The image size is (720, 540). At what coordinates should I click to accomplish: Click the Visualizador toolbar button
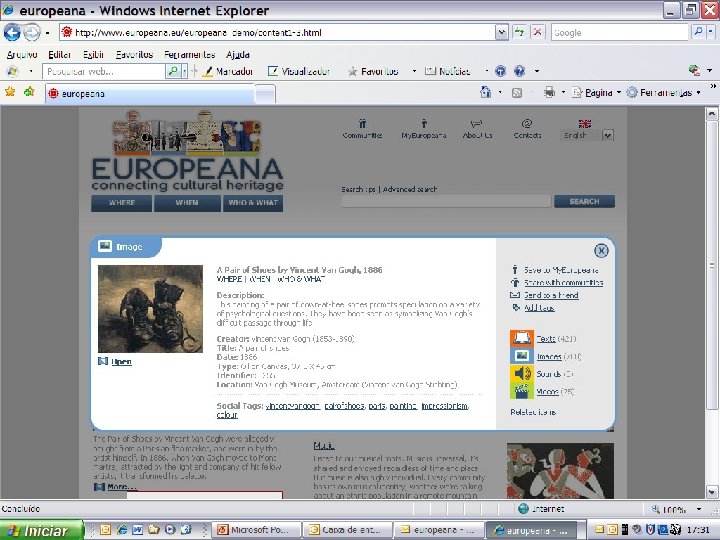[299, 71]
